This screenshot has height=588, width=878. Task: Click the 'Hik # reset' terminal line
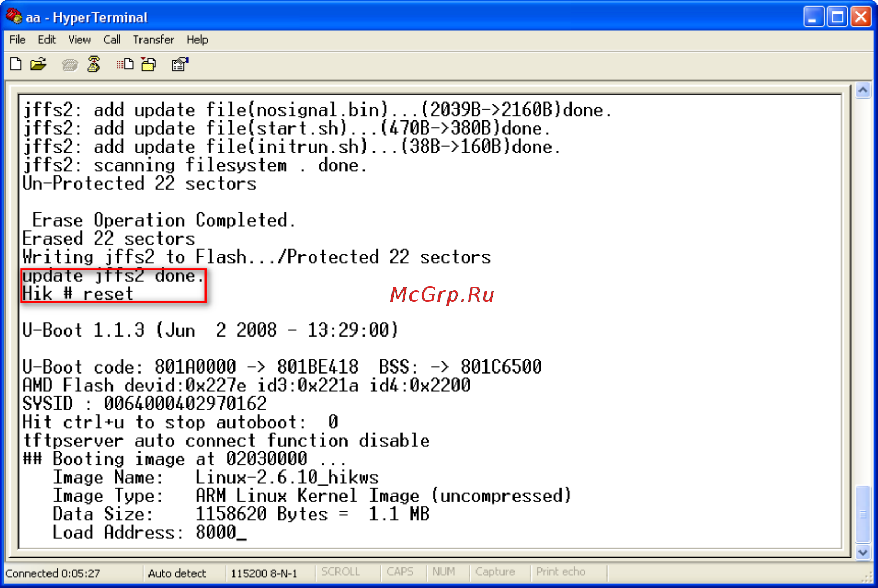[x=78, y=293]
